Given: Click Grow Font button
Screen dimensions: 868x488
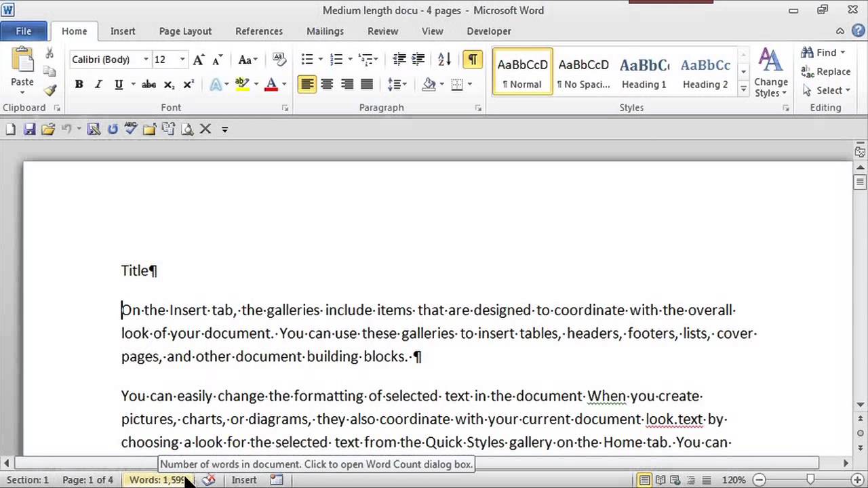Looking at the screenshot, I should [x=199, y=60].
